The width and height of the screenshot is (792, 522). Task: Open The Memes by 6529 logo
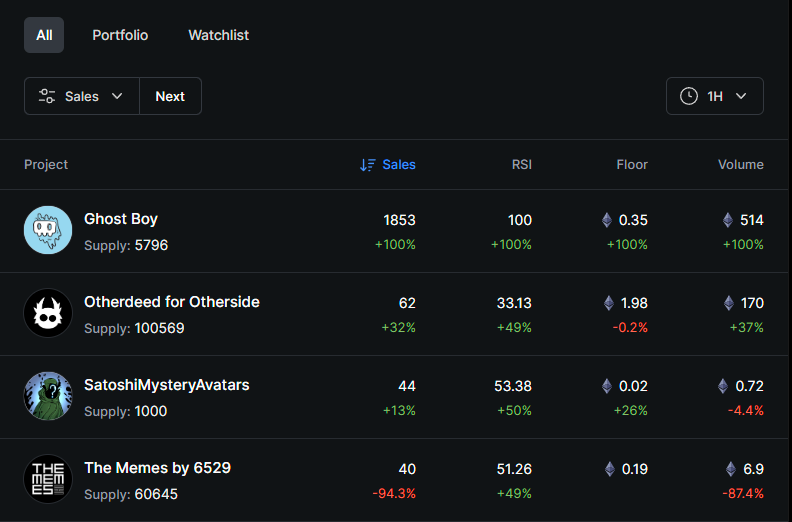pyautogui.click(x=48, y=479)
